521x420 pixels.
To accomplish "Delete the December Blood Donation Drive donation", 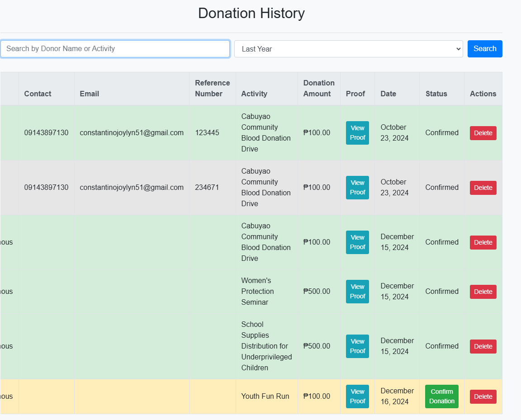I will tap(483, 242).
